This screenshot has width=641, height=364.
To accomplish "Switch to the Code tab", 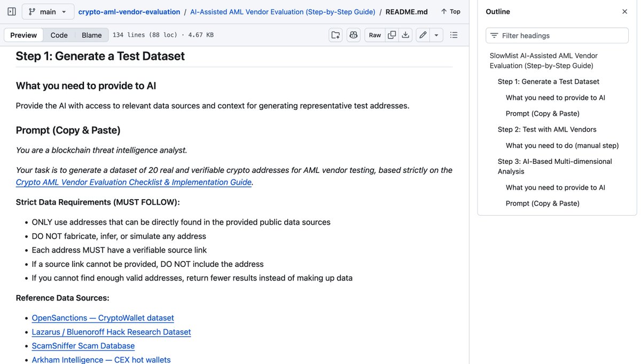I will 59,35.
